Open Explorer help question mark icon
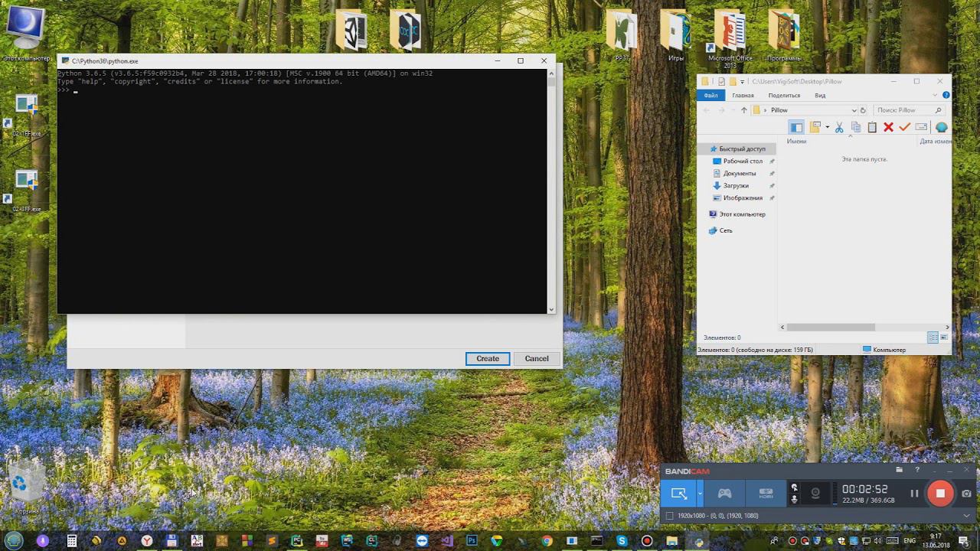The image size is (980, 551). 946,96
